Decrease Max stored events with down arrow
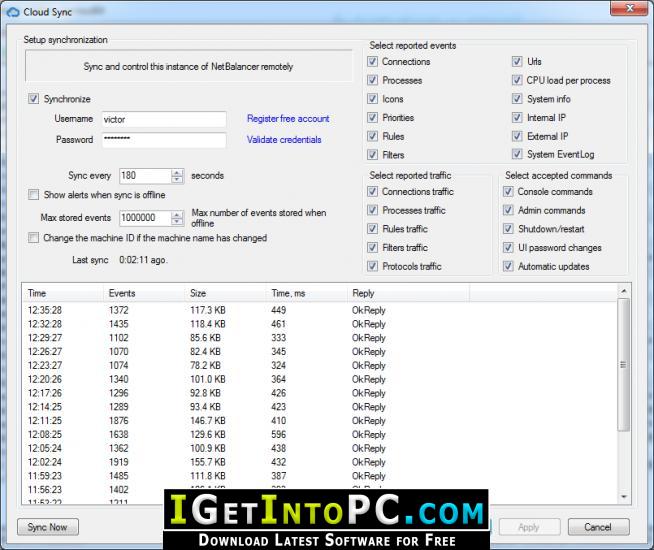Viewport: 654px width, 550px height. [x=177, y=221]
